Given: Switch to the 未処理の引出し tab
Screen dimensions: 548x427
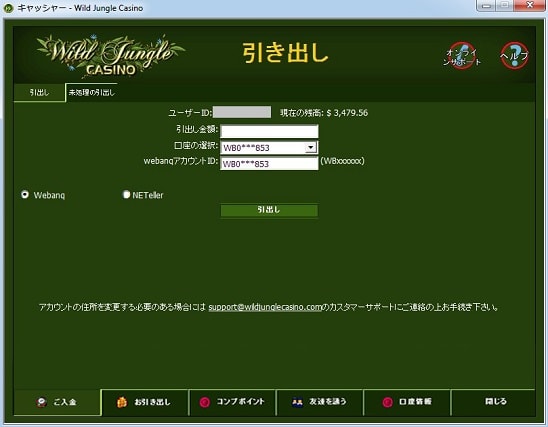Looking at the screenshot, I should pos(92,93).
